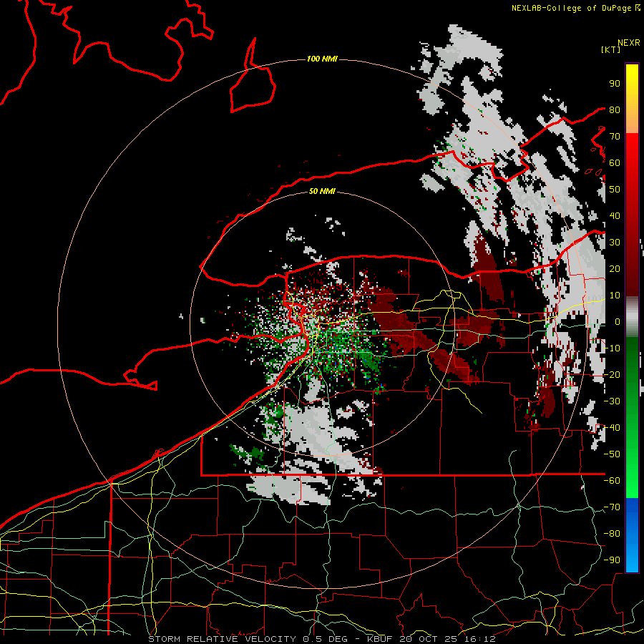Click the 60 value on the velocity scale
644x644 pixels.
615,162
